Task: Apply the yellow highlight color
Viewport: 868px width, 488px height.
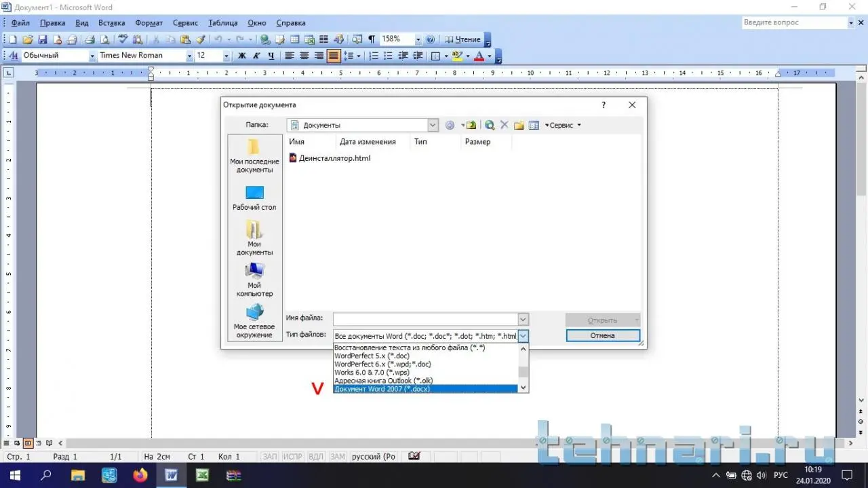Action: [x=457, y=56]
